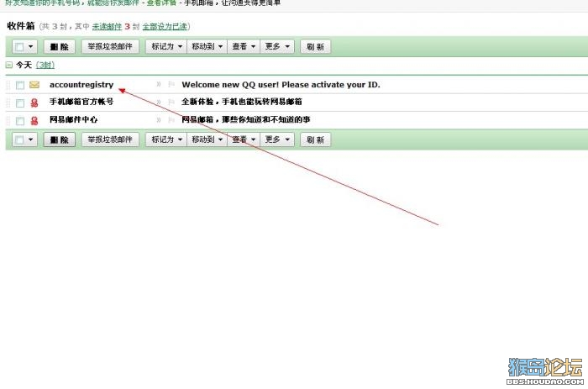Open select dropdown arrow in bottom toolbar

tap(31, 139)
